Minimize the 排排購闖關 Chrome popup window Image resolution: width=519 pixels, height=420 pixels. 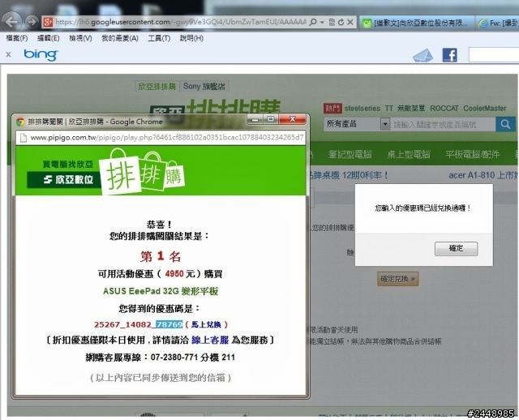point(255,119)
